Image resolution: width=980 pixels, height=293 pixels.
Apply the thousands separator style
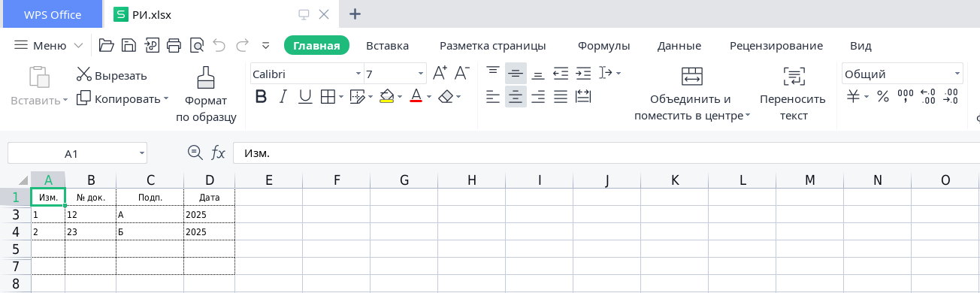(906, 97)
